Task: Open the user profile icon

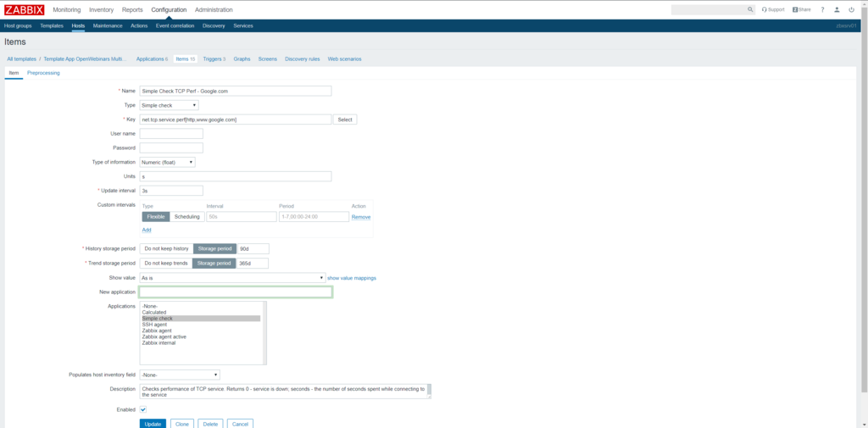Action: 837,9
